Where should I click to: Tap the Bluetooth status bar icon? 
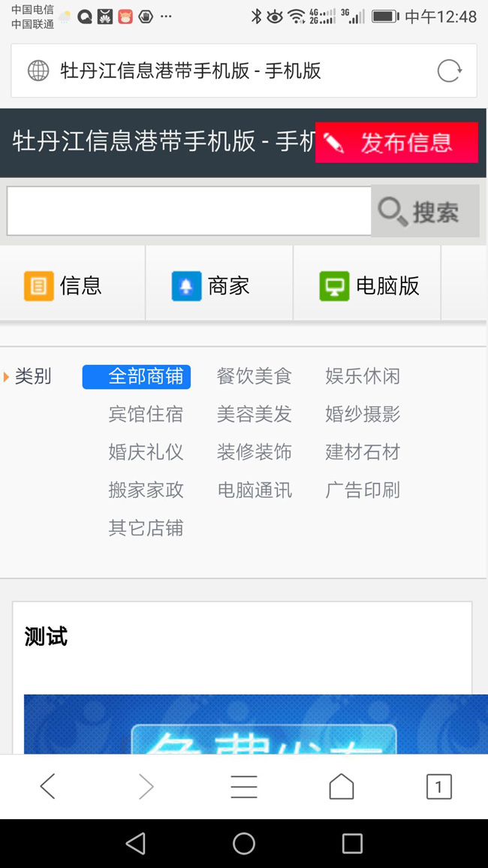(256, 17)
